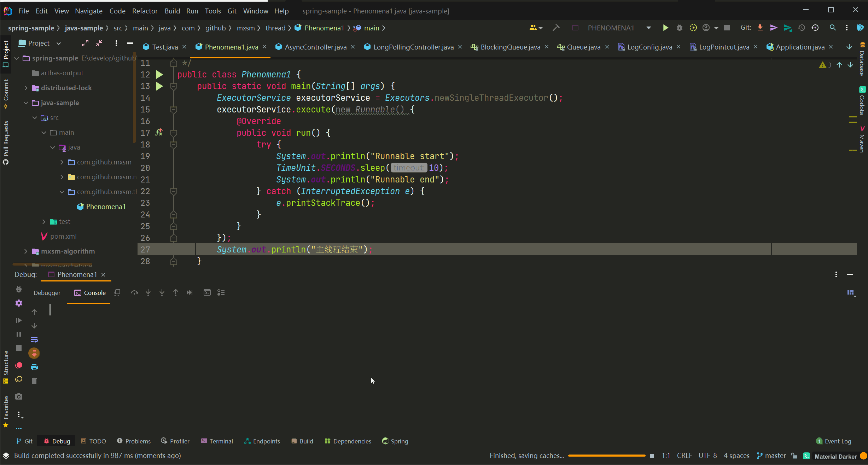Click the Git Update Project arrow icon

(760, 28)
